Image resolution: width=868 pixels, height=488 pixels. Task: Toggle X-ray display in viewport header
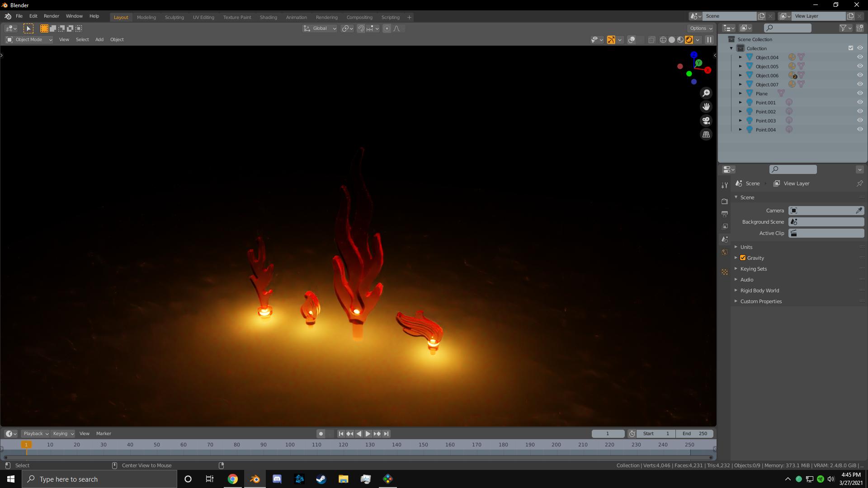651,40
